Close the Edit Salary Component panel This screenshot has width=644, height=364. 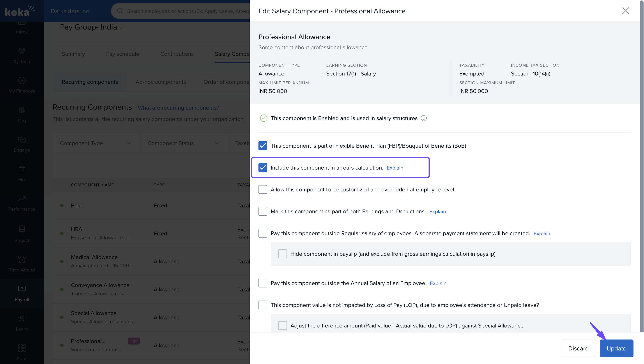[x=625, y=11]
